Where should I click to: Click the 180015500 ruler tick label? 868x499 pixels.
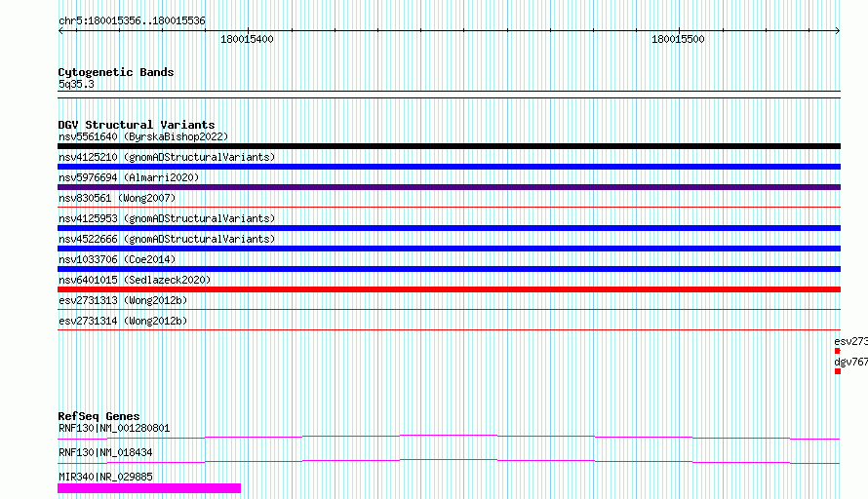click(678, 39)
